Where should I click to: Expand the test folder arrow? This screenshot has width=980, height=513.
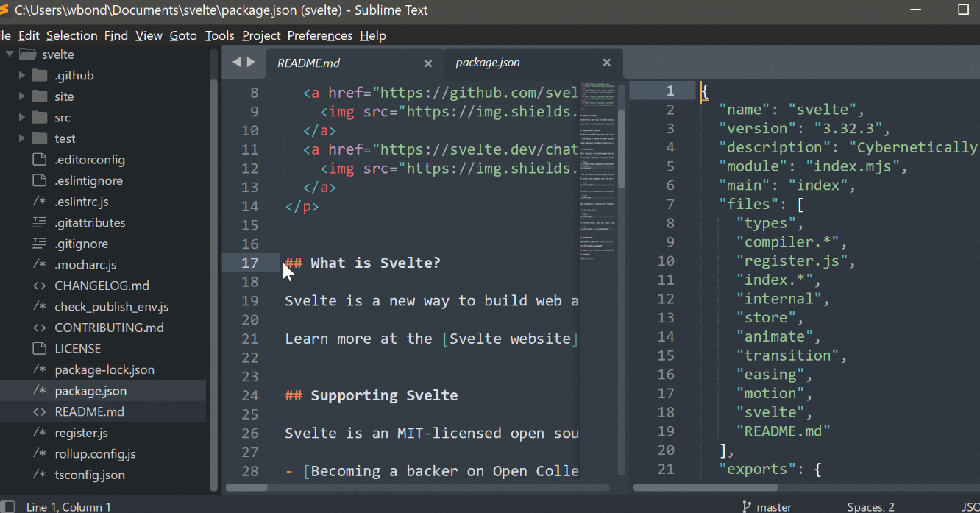pyautogui.click(x=22, y=138)
